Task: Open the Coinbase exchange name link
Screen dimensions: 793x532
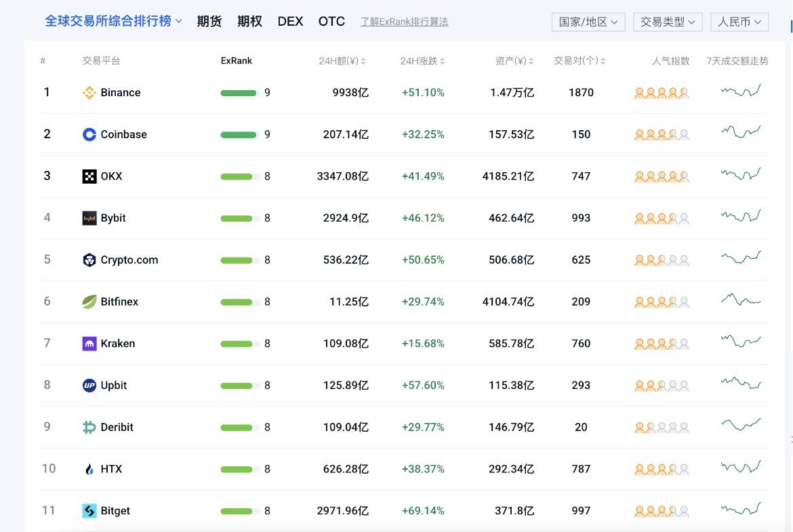Action: point(123,134)
